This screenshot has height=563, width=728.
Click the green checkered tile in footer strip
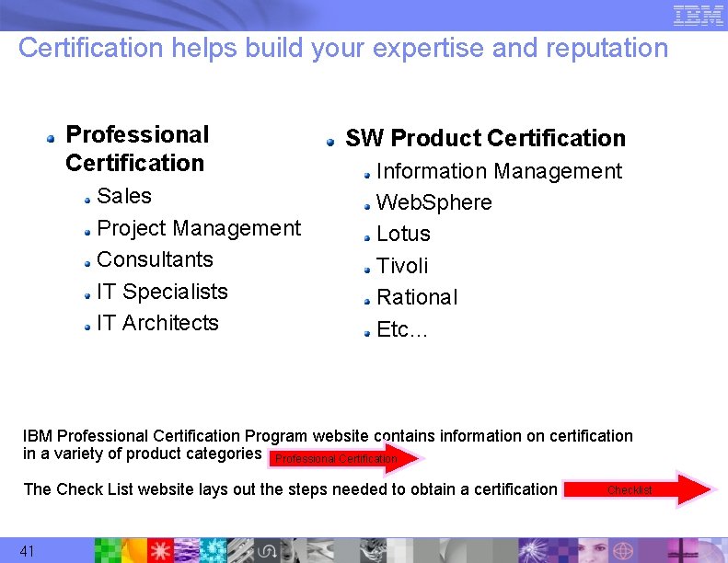pyautogui.click(x=109, y=551)
